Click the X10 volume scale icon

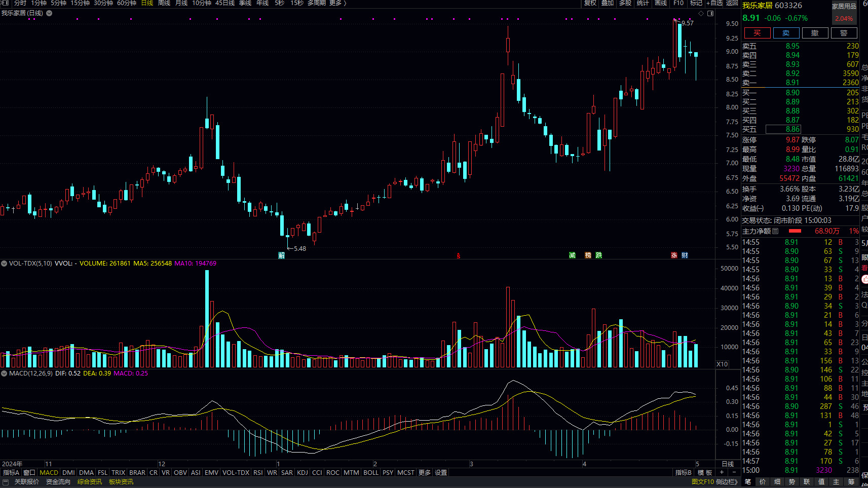click(722, 364)
